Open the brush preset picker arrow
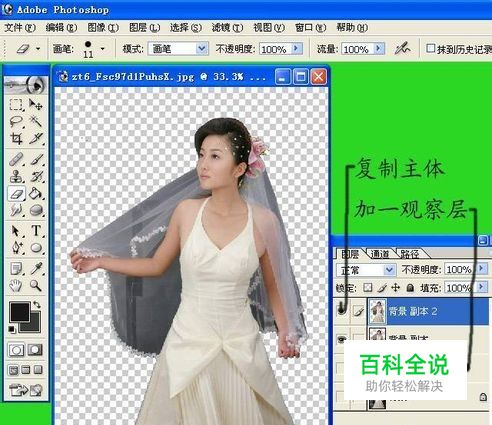Screen dimensions: 492x425 pos(102,49)
